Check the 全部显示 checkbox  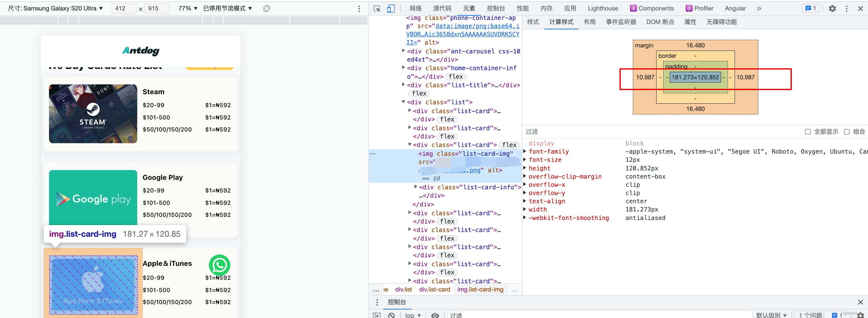[807, 132]
